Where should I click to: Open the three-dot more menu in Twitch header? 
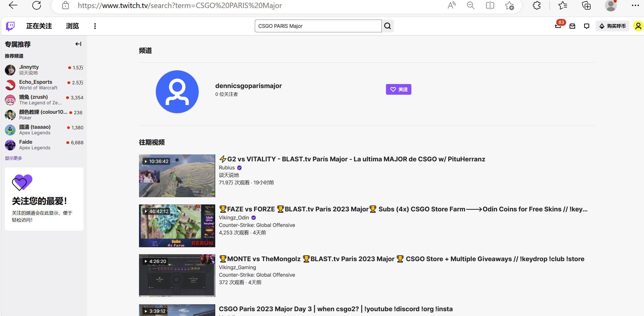point(95,26)
